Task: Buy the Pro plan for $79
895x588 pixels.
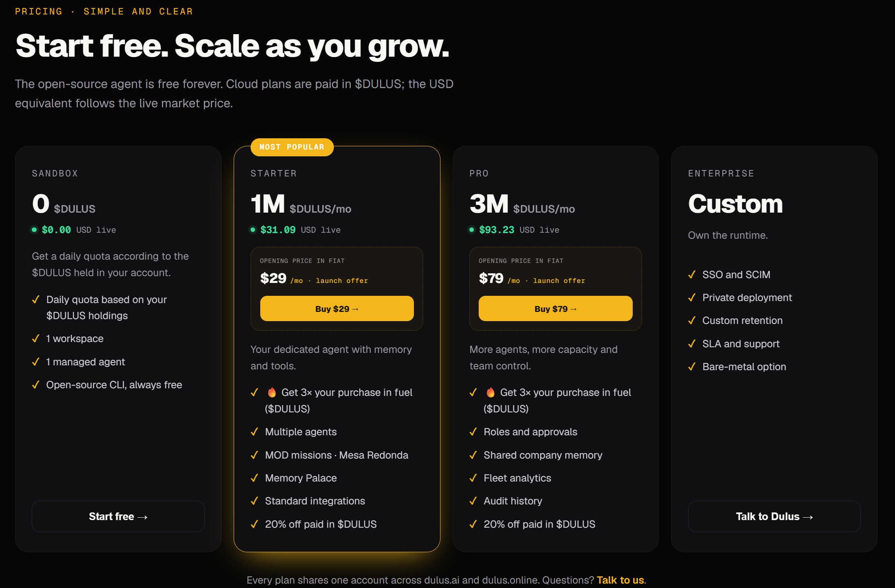Action: click(555, 309)
